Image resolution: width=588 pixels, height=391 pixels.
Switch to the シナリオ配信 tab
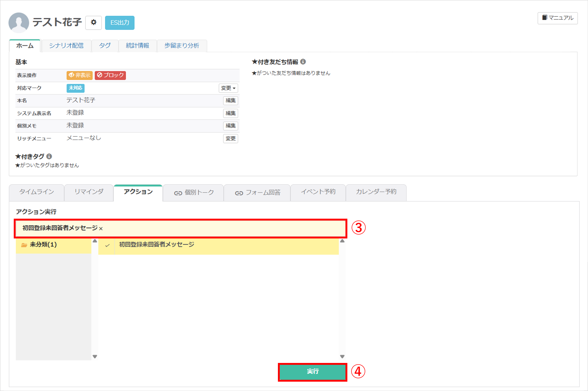point(66,46)
